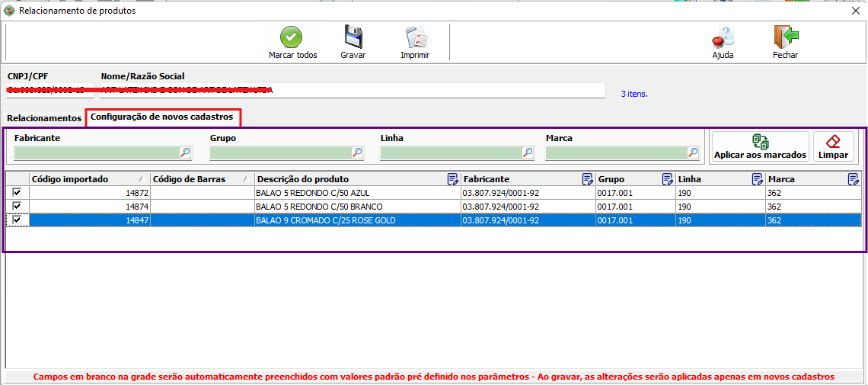Image resolution: width=868 pixels, height=385 pixels.
Task: Click the app icon in the title bar
Action: (9, 10)
